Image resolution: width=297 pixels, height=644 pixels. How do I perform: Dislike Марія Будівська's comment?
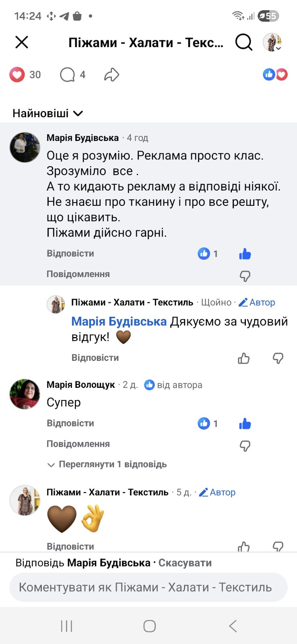[245, 276]
